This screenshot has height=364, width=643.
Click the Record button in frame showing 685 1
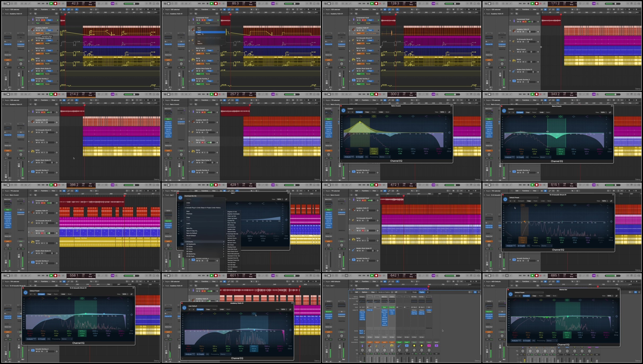[537, 276]
